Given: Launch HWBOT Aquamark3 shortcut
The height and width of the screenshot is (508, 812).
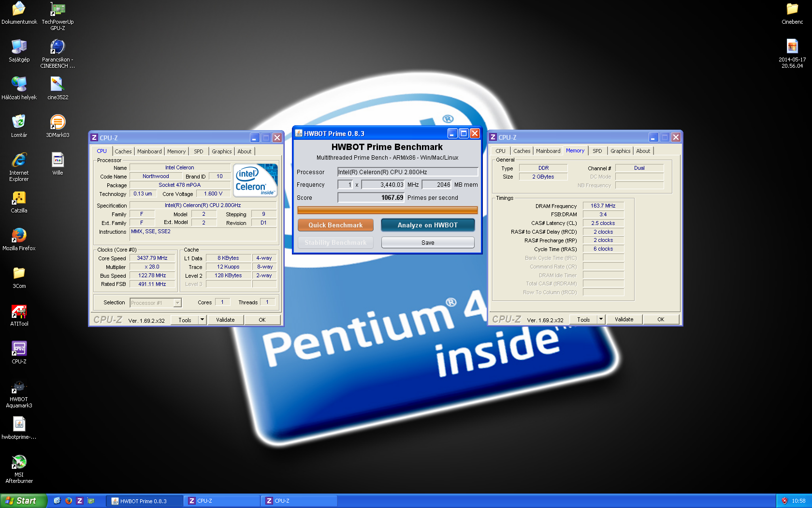Looking at the screenshot, I should pos(19,393).
